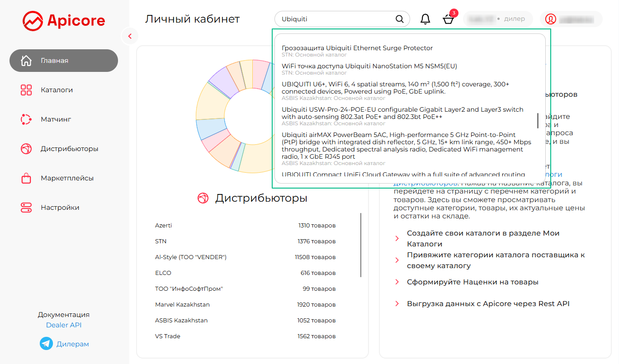Image resolution: width=619 pixels, height=364 pixels.
Task: Select WiFi точка доступа NanoStation M5 result
Action: click(x=369, y=69)
